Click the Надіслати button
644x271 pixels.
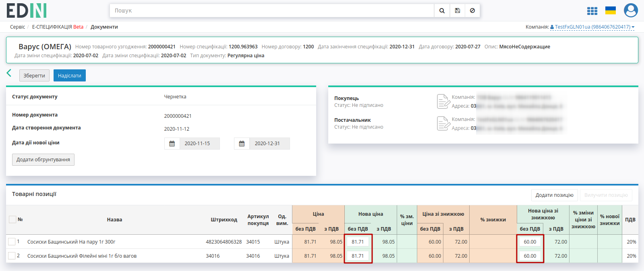tap(70, 75)
